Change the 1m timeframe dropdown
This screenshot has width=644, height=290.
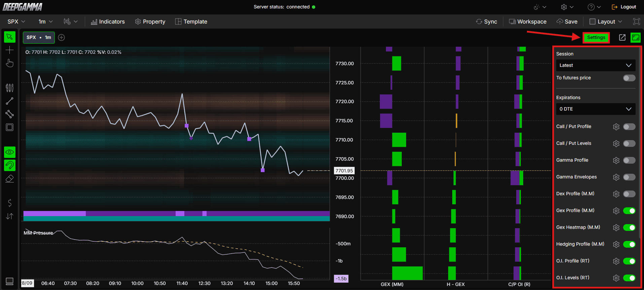pyautogui.click(x=45, y=22)
